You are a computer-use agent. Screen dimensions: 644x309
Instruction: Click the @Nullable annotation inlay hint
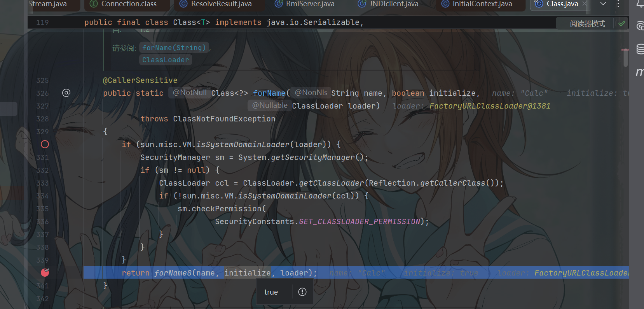pyautogui.click(x=270, y=105)
